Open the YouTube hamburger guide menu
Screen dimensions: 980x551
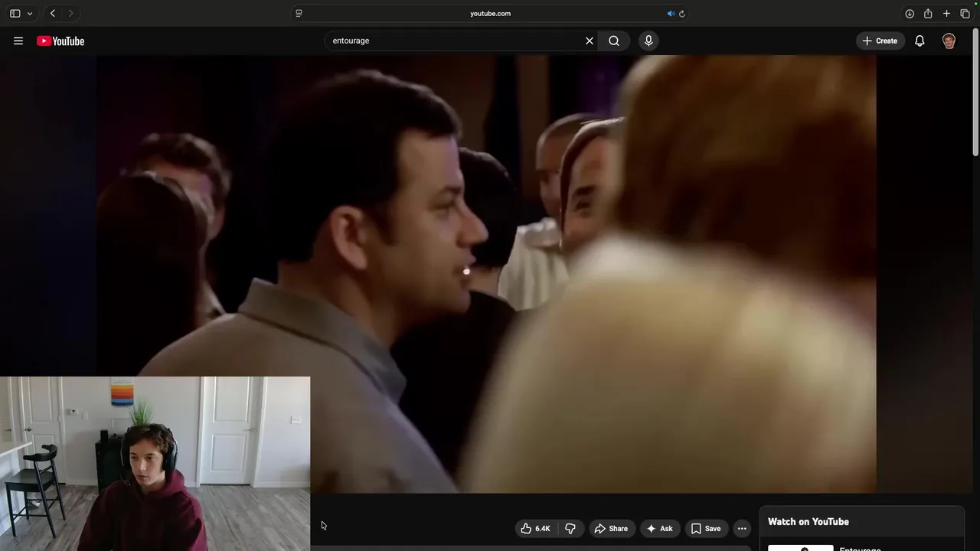(18, 41)
